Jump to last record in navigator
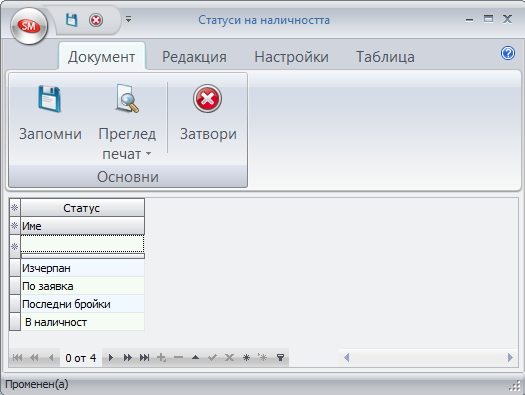This screenshot has width=525, height=395. 145,358
